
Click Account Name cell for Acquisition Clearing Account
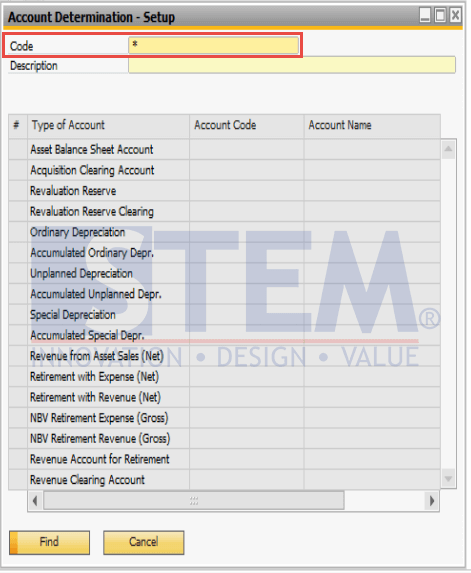372,170
